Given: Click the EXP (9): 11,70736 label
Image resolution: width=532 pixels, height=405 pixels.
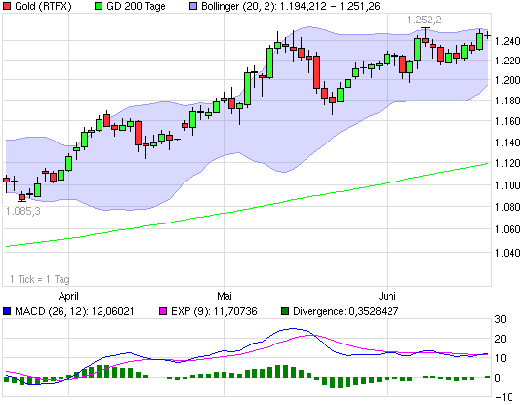Looking at the screenshot, I should click(x=214, y=311).
